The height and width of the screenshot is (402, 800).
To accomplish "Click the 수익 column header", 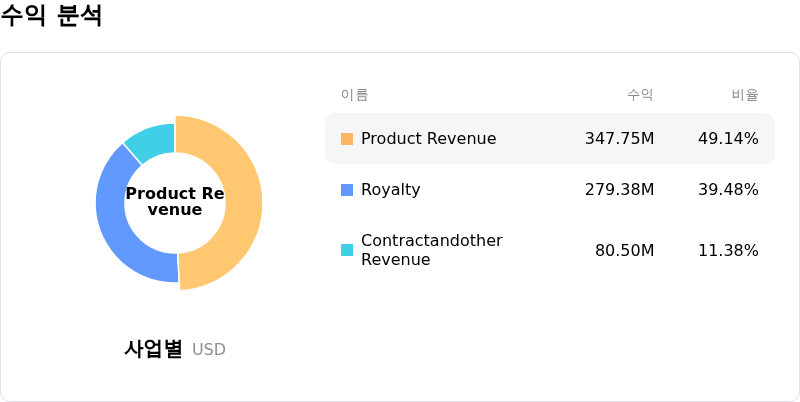I will [x=640, y=95].
